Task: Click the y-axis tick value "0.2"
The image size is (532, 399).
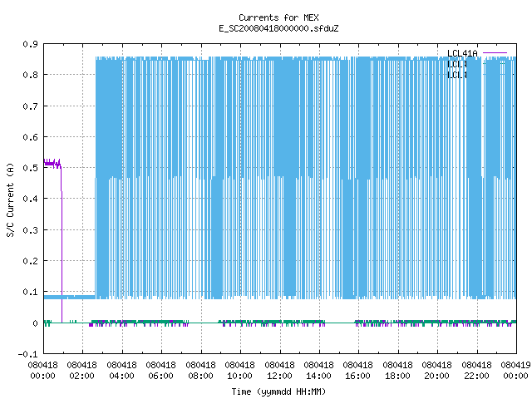Action: click(x=30, y=261)
